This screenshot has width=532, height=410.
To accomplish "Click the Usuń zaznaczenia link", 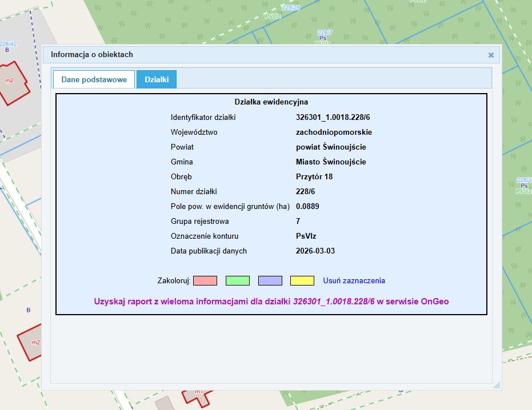I will click(354, 281).
